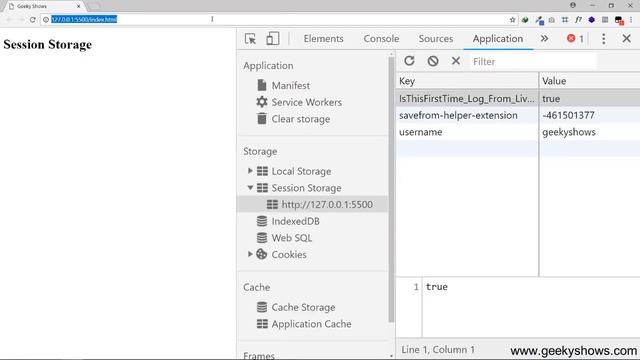This screenshot has height=360, width=640.
Task: Show more DevTools tabs chevron
Action: tap(544, 39)
